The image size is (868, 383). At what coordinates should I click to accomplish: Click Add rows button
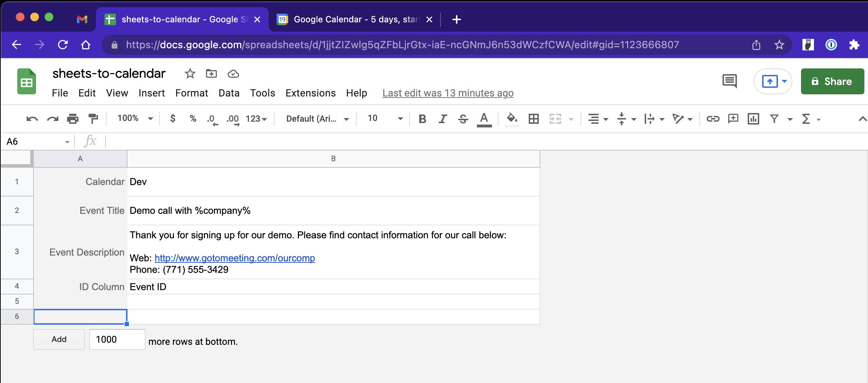(x=59, y=339)
